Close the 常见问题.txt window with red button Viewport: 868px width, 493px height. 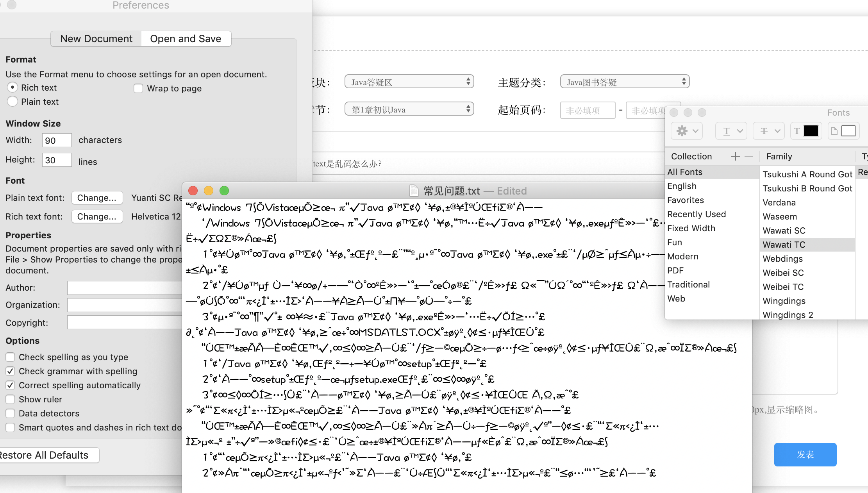(x=193, y=191)
